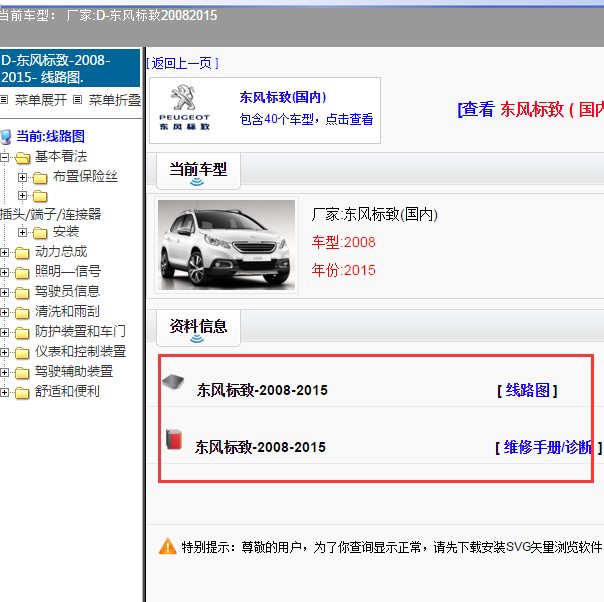Viewport: 604px width, 602px height.
Task: Click 菜单展开 to expand the menu
Action: tap(41, 100)
